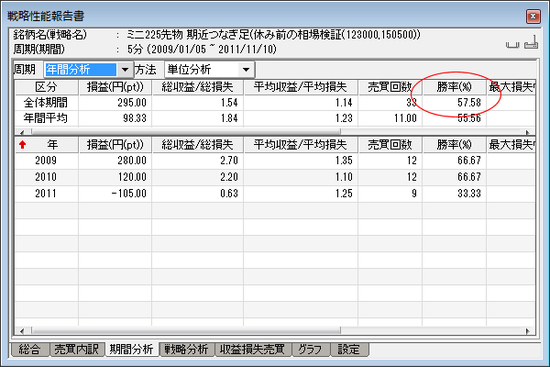This screenshot has height=367, width=550.
Task: Sort yearly table by 平均収益/平均損失 header
Action: 301,145
